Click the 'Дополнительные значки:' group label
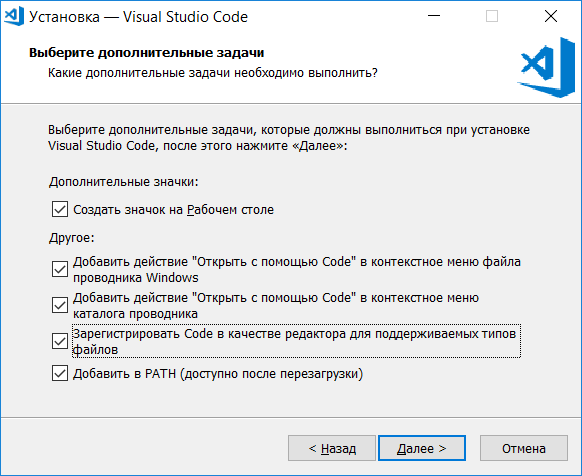 click(x=124, y=182)
